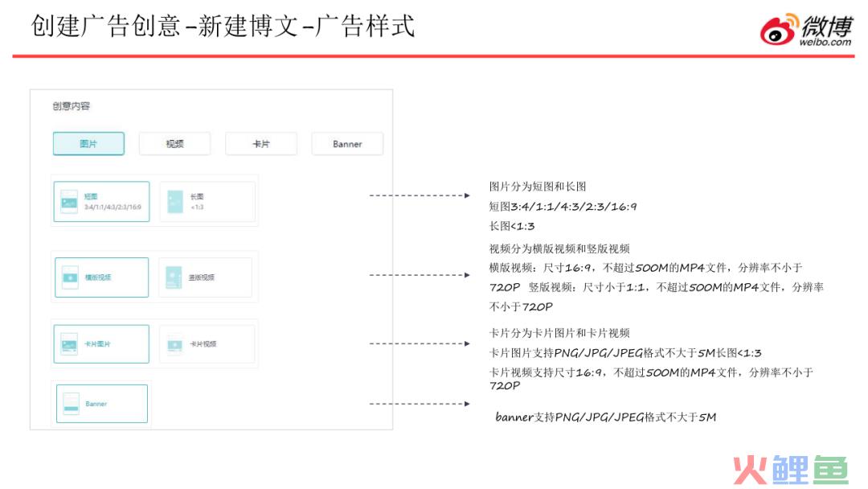The image size is (868, 489).
Task: Click the line starting 卡片图片支持PNG/JPG/JPEG
Action: 625,353
